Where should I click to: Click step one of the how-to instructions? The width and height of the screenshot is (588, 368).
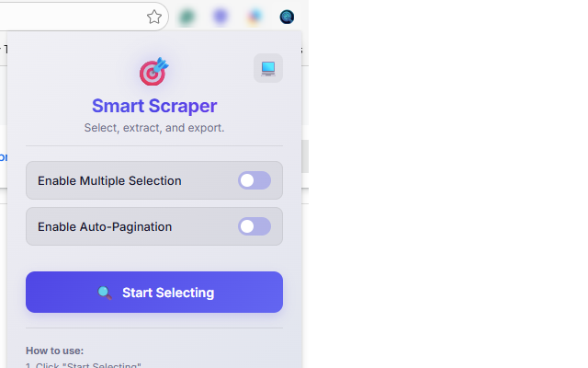pyautogui.click(x=84, y=365)
